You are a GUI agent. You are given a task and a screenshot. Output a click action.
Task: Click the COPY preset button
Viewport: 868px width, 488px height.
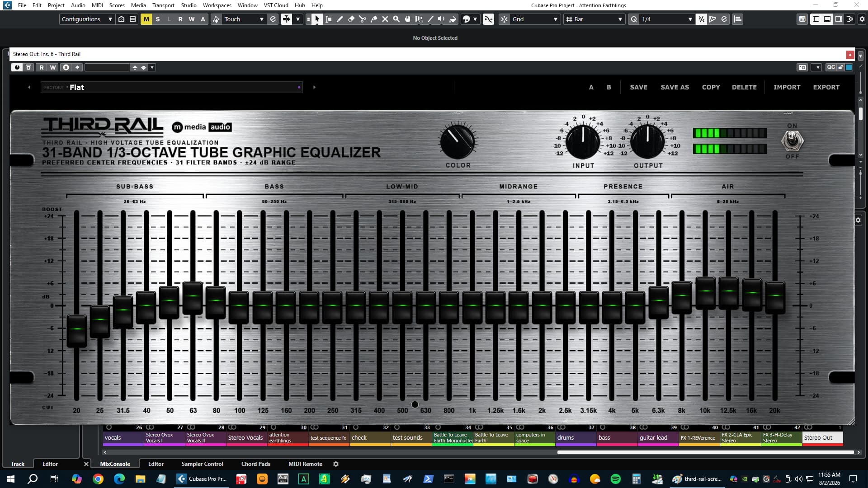(x=711, y=87)
